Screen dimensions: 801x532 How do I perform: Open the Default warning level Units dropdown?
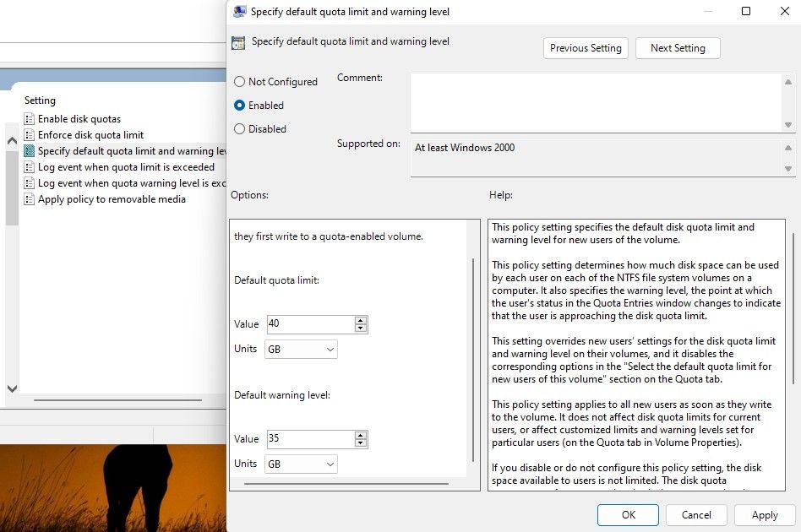click(x=301, y=464)
